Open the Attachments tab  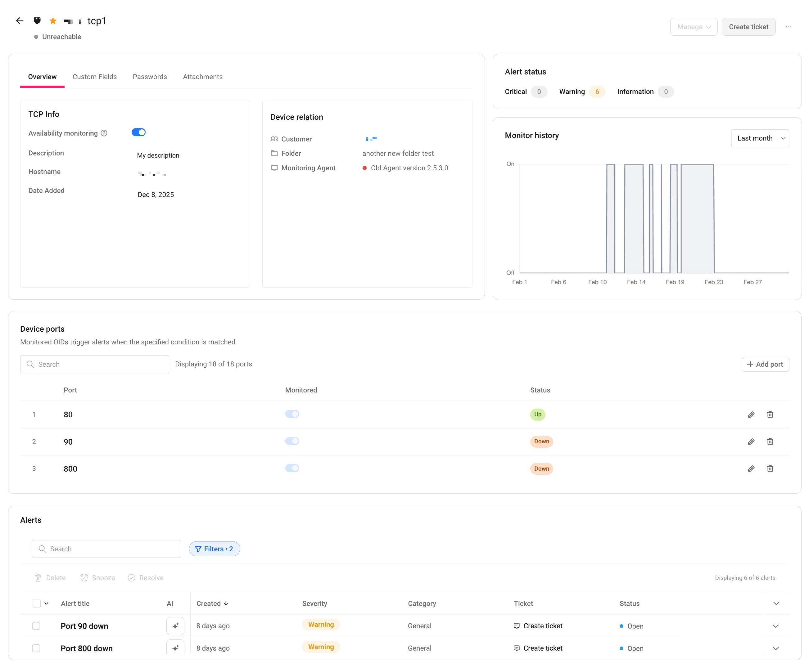[x=203, y=77]
